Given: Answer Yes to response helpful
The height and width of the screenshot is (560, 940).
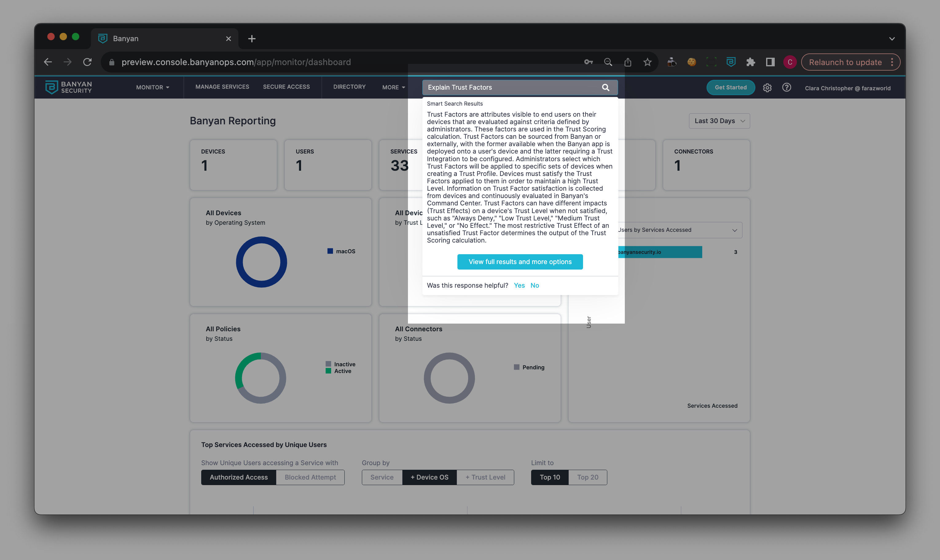Looking at the screenshot, I should point(519,285).
